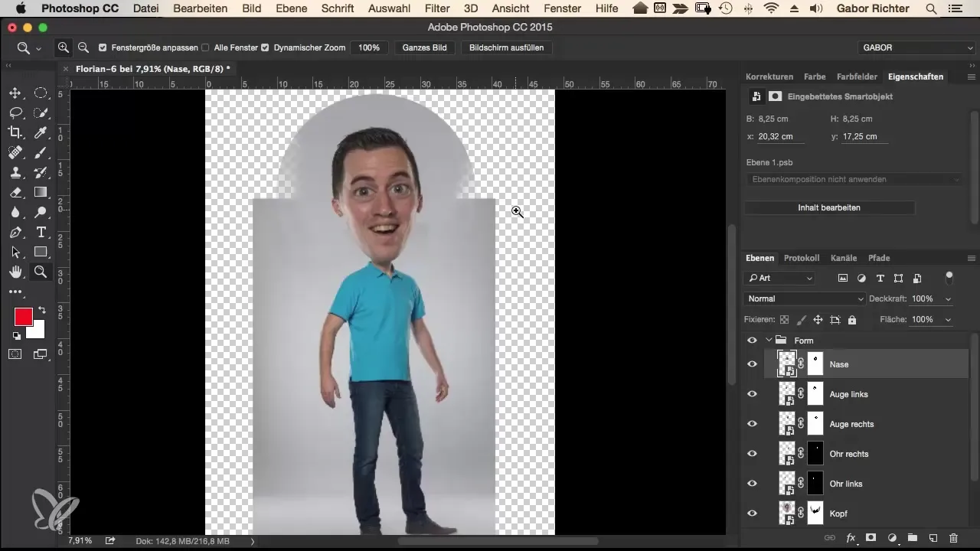Open the Ebene menu
This screenshot has height=551, width=980.
coord(290,8)
